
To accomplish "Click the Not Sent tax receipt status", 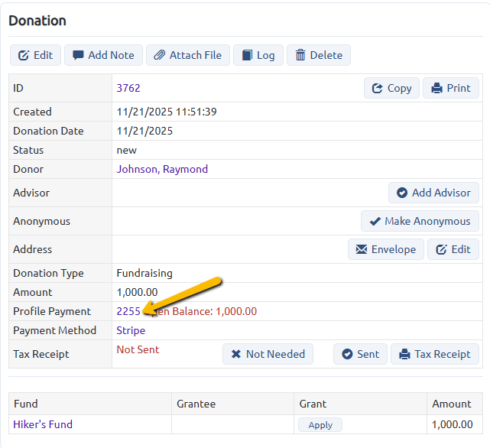I will tap(138, 349).
